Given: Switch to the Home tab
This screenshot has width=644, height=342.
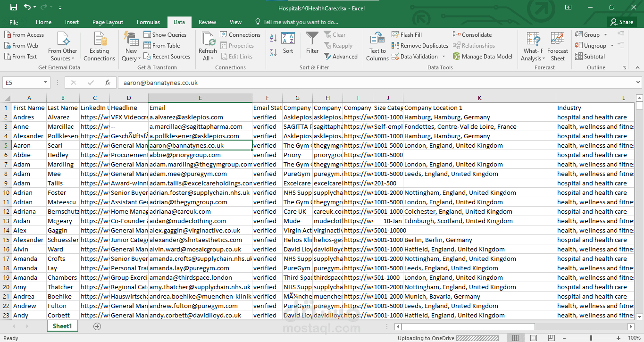Looking at the screenshot, I should click(44, 22).
